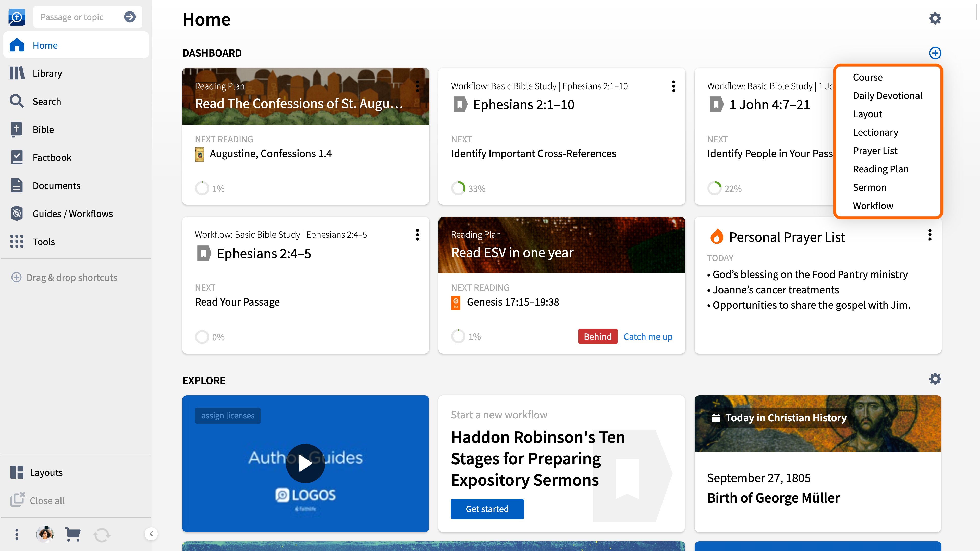Viewport: 980px width, 551px height.
Task: Choose Daily Devotional in the add menu
Action: 888,96
